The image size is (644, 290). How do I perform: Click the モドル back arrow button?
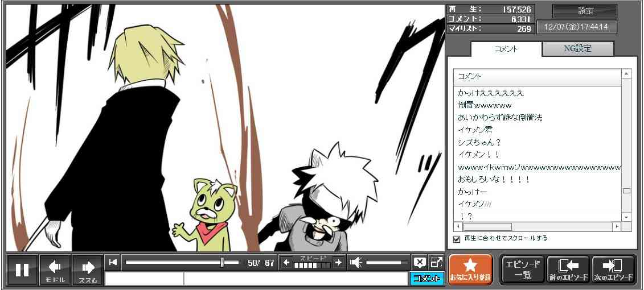pyautogui.click(x=55, y=270)
